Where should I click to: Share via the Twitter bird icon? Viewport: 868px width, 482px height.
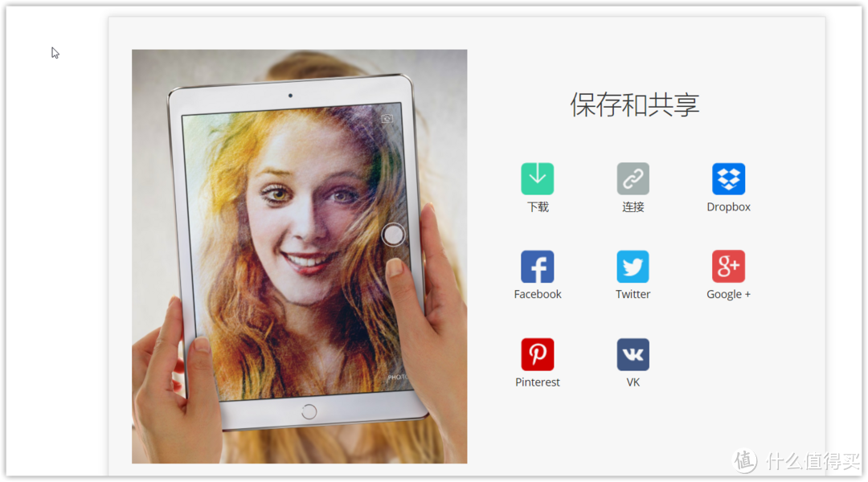point(633,266)
